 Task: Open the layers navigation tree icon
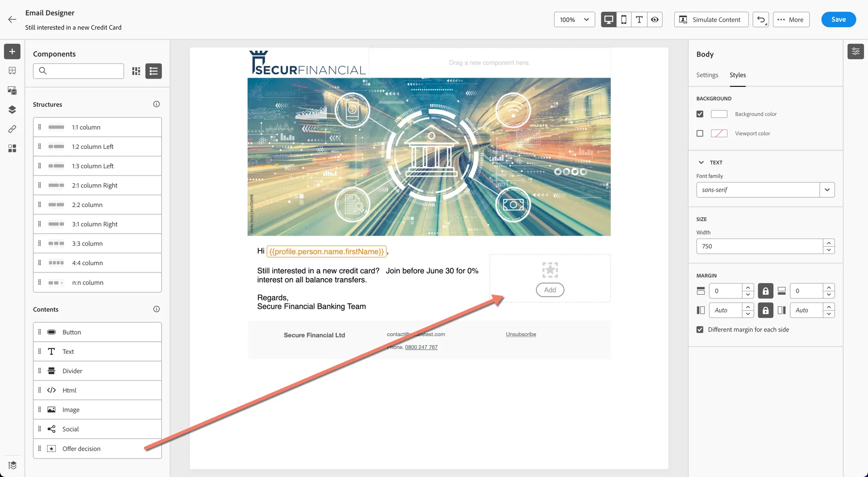click(x=12, y=110)
